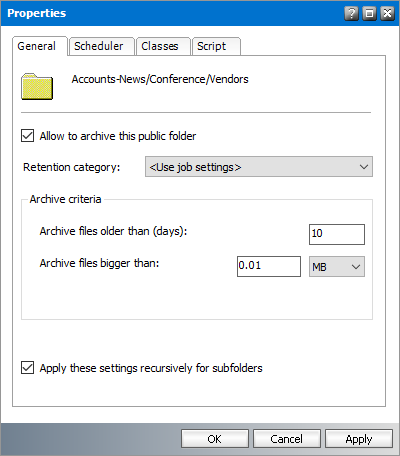Open the MB size unit dropdown
This screenshot has height=456, width=400.
337,266
